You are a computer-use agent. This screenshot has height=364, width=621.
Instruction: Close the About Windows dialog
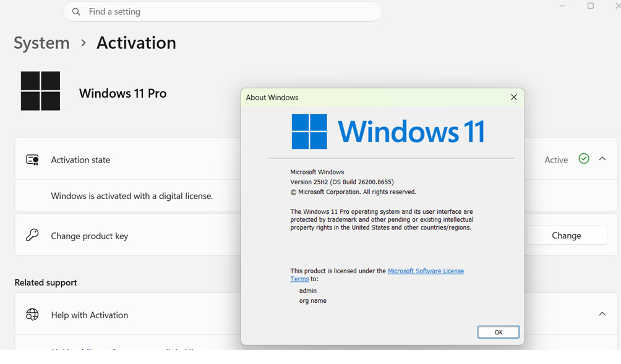coord(513,97)
